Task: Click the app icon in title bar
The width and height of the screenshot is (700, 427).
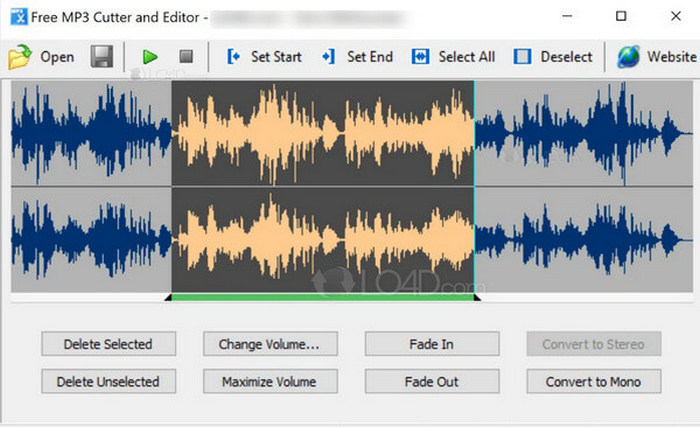Action: (19, 17)
